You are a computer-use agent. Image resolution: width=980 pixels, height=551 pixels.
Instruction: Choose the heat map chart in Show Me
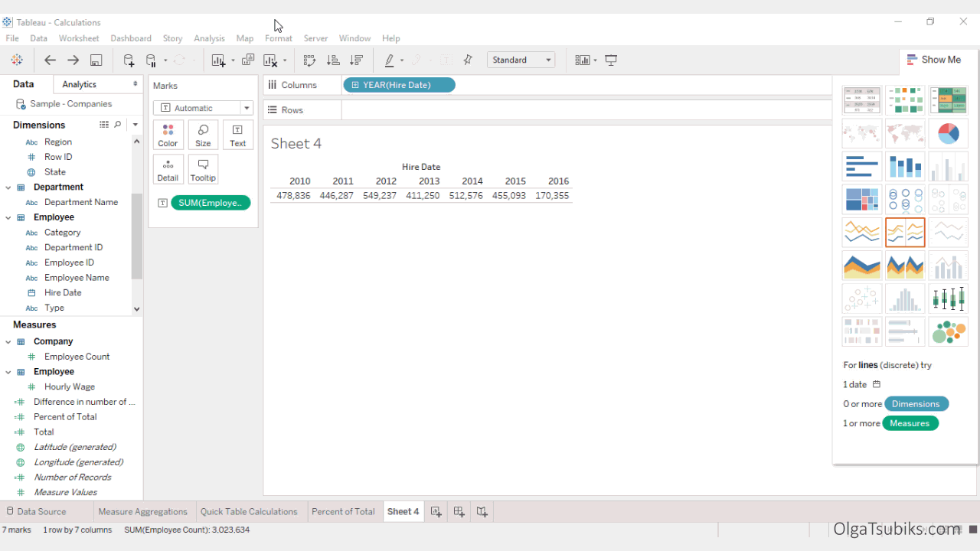tap(905, 100)
